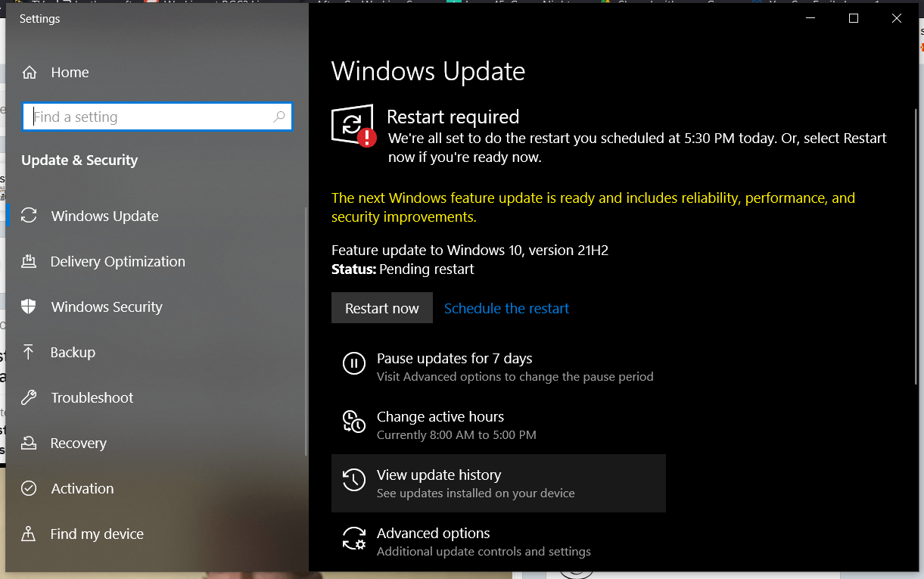
Task: Close the Settings window
Action: click(x=897, y=19)
